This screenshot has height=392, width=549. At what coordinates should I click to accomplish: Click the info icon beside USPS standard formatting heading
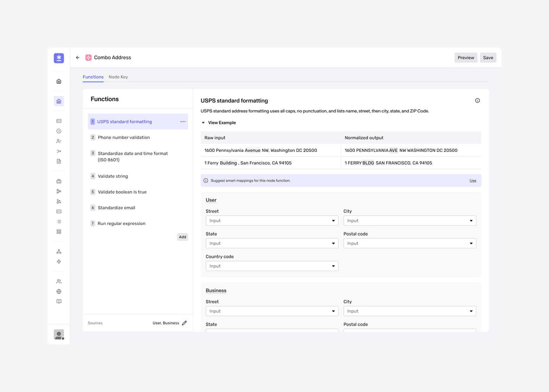click(477, 101)
